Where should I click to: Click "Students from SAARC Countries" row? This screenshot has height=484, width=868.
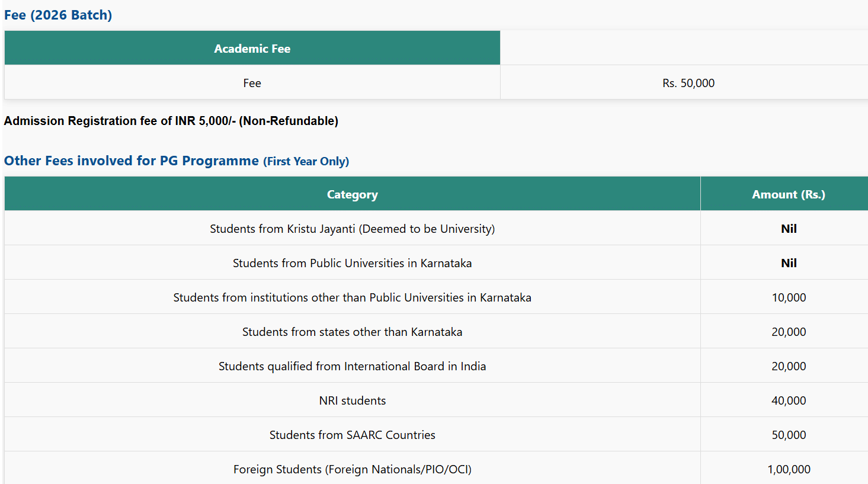coord(352,435)
